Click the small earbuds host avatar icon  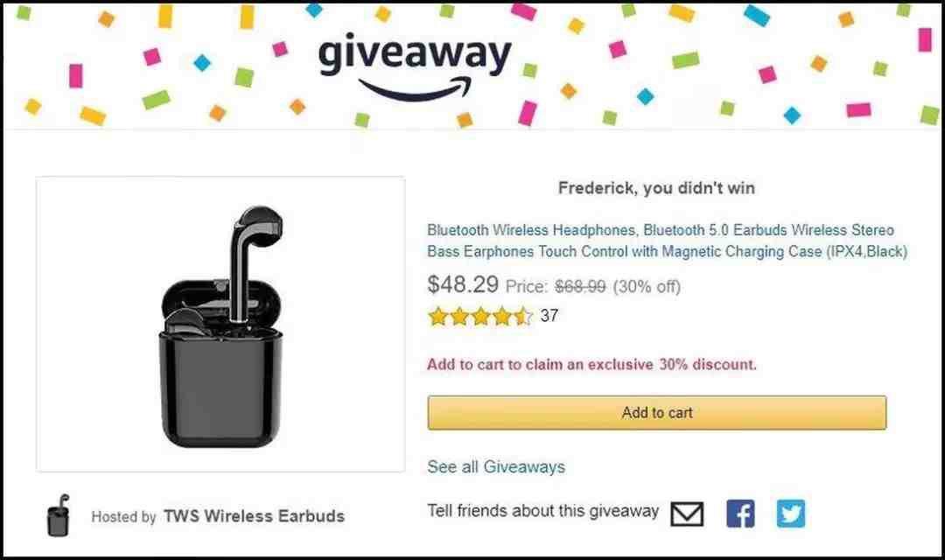coord(58,515)
